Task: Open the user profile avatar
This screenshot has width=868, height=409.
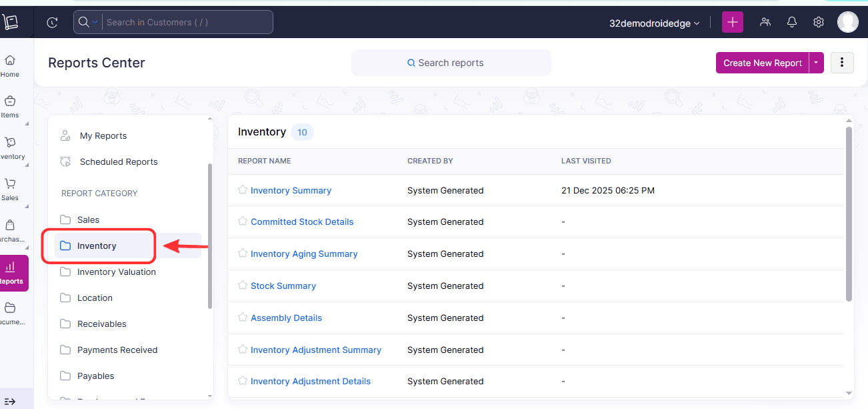Action: (x=847, y=22)
